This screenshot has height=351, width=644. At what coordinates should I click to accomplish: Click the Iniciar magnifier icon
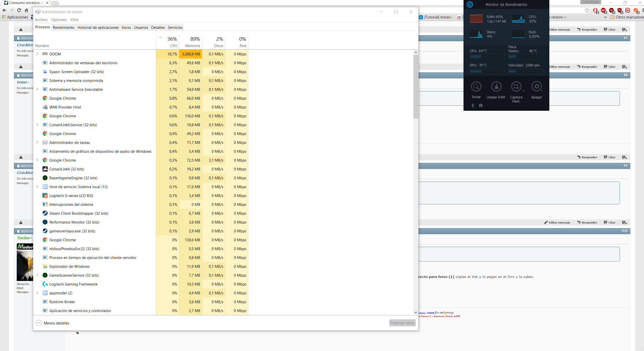[x=476, y=87]
